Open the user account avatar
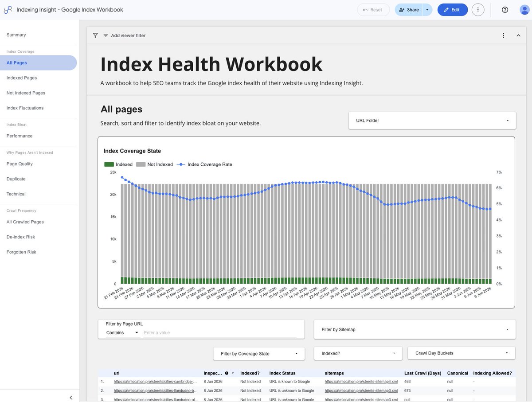The height and width of the screenshot is (402, 532). coord(524,10)
